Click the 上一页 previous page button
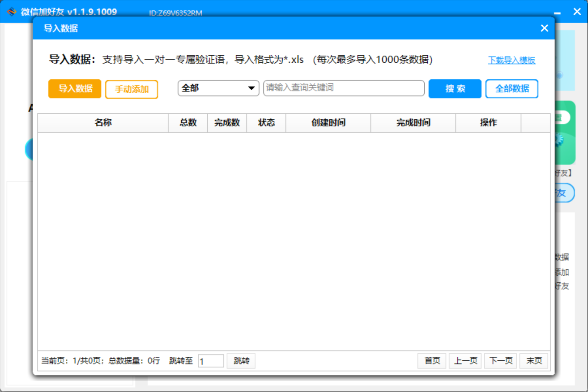588x392 pixels. [x=465, y=361]
